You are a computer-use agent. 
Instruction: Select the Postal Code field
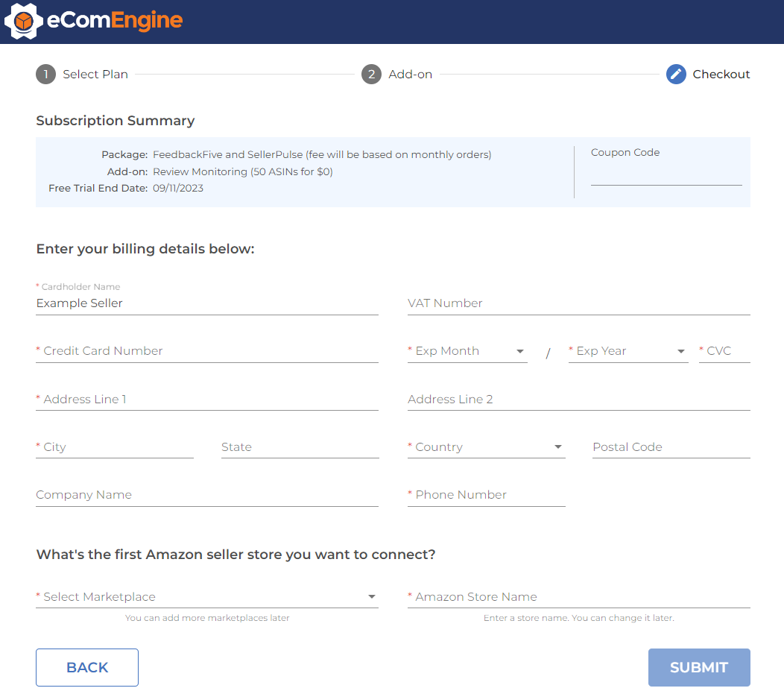(x=671, y=447)
